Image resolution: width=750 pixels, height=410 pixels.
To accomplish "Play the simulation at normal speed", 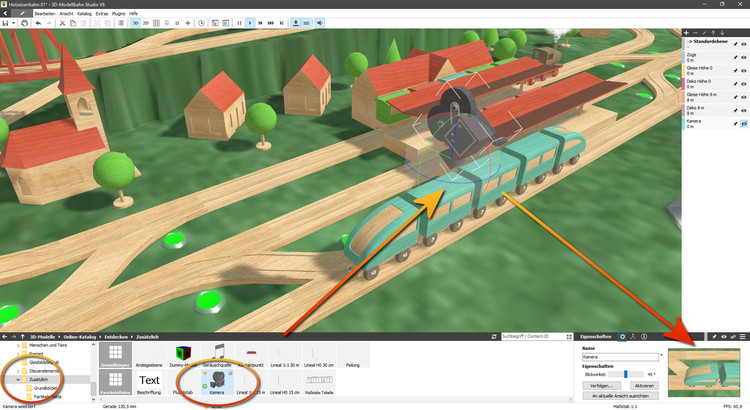I will tap(250, 23).
